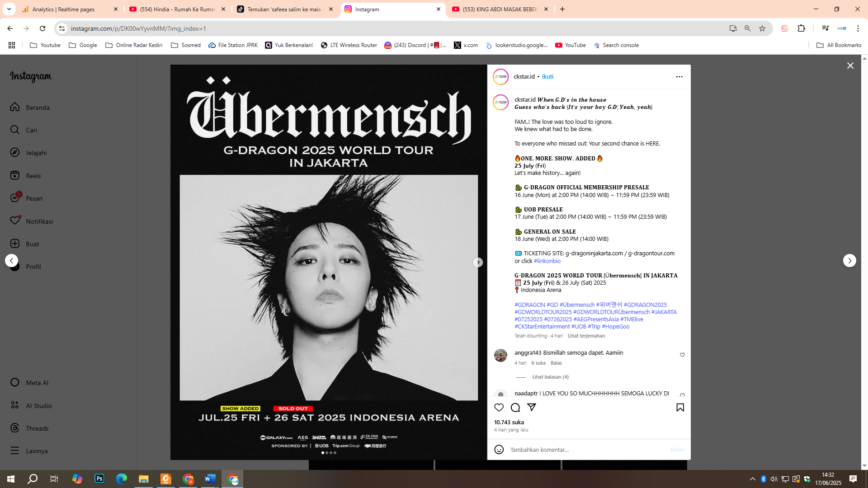Screen dimensions: 868x488
Task: Click the #linkonbio hashtag
Action: 547,261
